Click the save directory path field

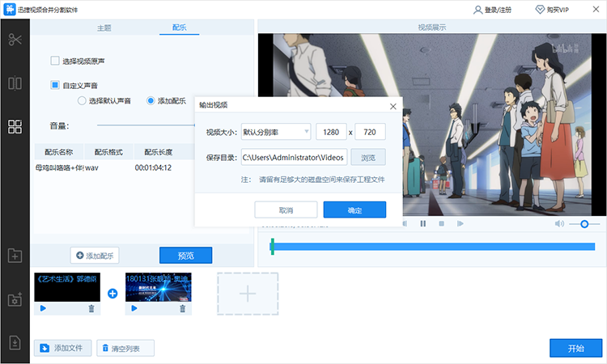tap(294, 158)
